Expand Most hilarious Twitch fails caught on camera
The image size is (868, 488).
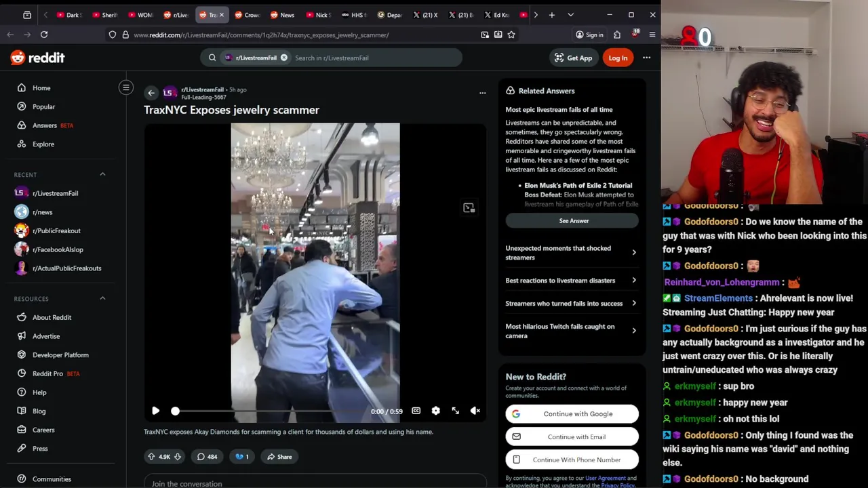click(572, 331)
